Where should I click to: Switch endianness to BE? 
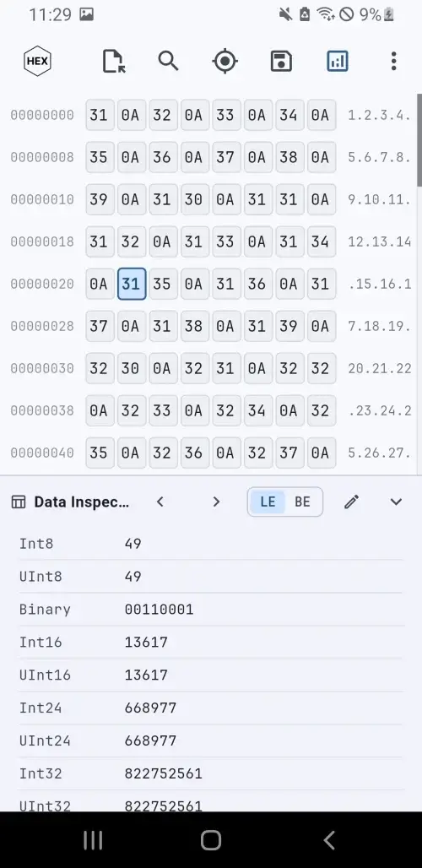click(x=302, y=502)
